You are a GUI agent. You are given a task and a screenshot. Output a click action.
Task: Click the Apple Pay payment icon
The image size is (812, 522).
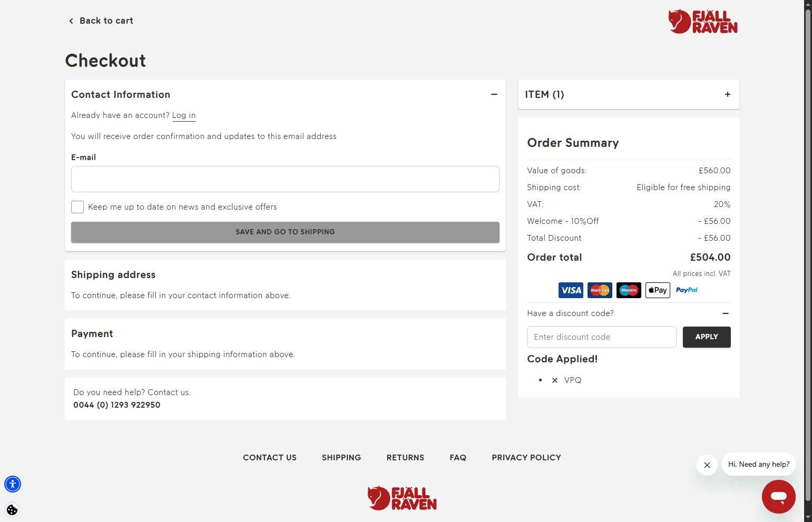(x=658, y=290)
